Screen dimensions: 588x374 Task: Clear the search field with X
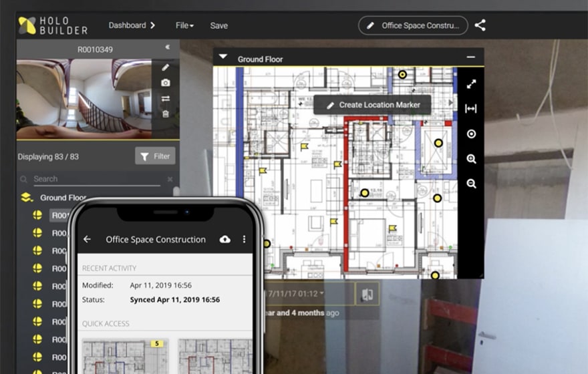click(170, 179)
